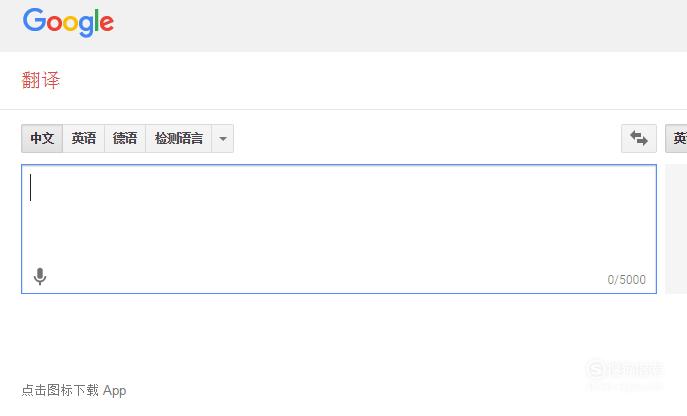Select 德语 as the source language

coord(125,139)
